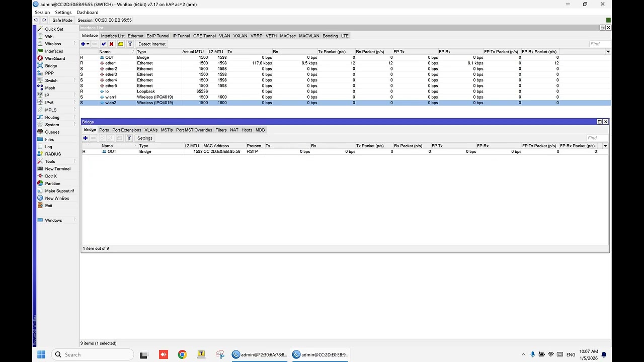Screen dimensions: 644x362
Task: Click the undo arrow in top toolbar
Action: coord(36,20)
